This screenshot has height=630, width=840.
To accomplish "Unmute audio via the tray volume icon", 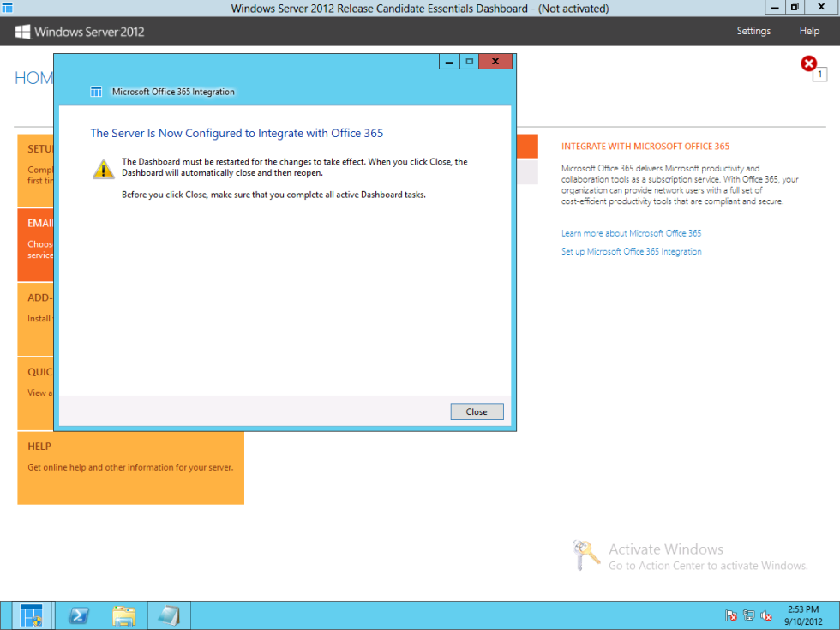I will coord(765,615).
